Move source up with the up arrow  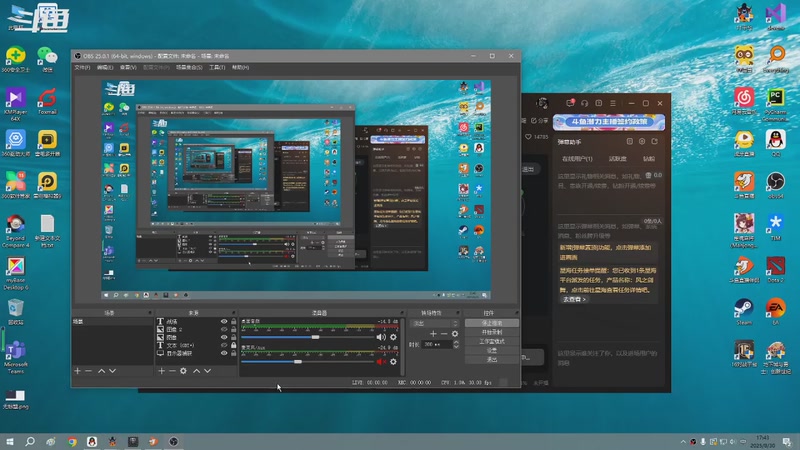(x=196, y=371)
